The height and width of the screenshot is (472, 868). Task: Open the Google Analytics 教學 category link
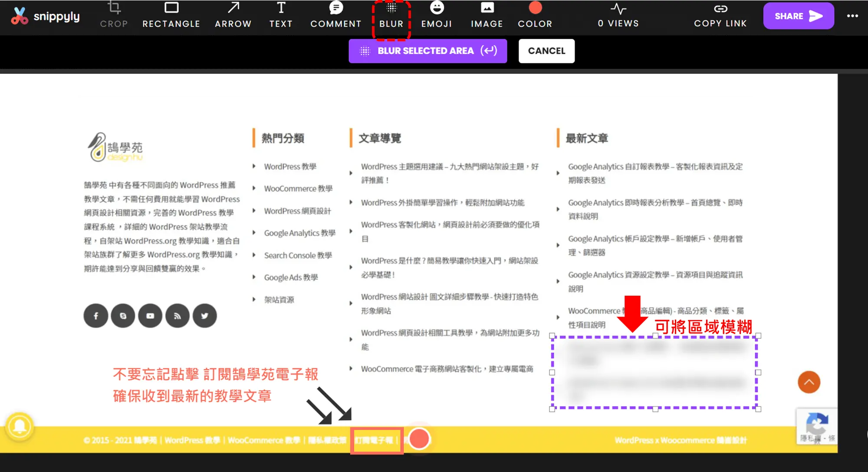point(300,233)
